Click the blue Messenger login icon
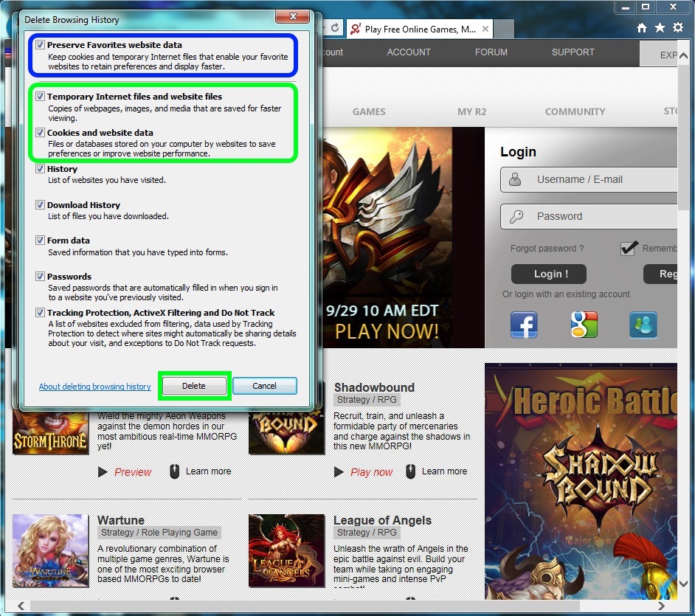 pos(643,325)
